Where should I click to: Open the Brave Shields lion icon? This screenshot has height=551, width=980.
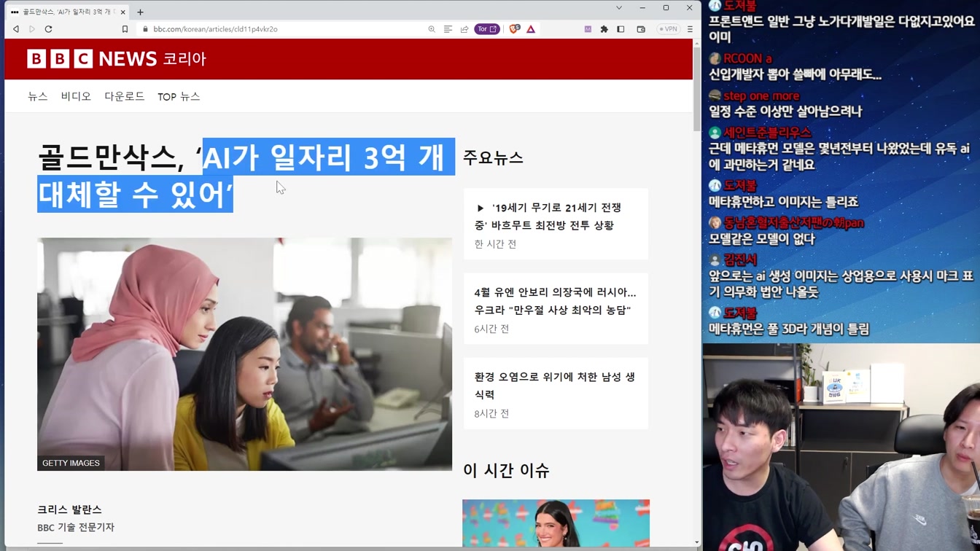pos(515,29)
